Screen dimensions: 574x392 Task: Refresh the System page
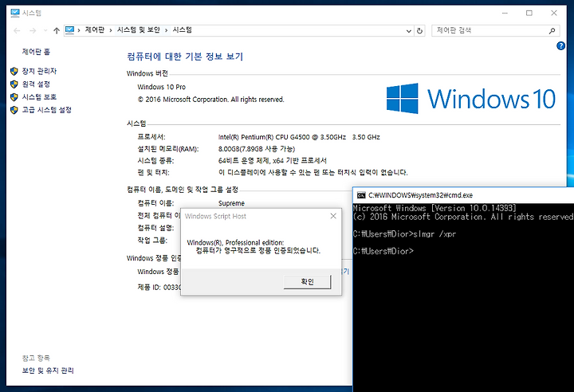[419, 31]
